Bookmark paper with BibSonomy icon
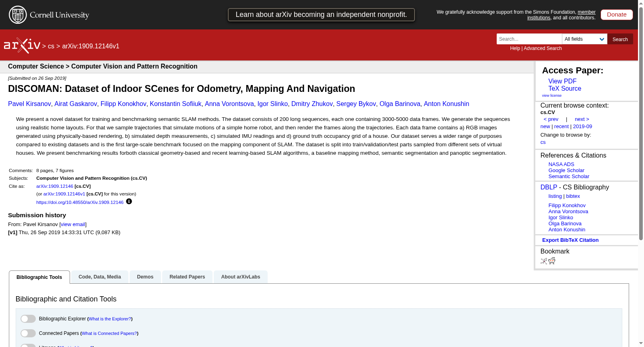Viewport: 644px width, 347px height. [x=544, y=261]
